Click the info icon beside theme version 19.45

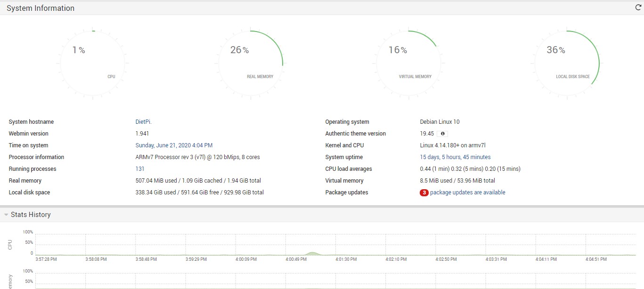coord(442,134)
